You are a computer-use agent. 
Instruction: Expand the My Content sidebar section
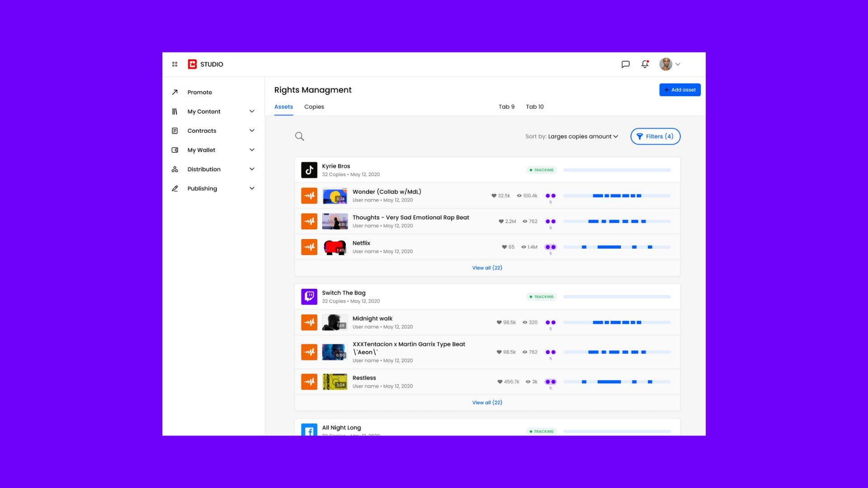(251, 112)
